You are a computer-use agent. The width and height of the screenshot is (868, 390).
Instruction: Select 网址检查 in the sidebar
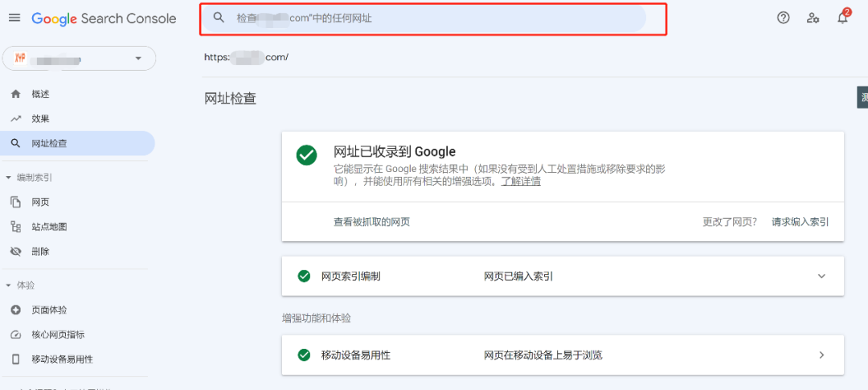tap(77, 143)
